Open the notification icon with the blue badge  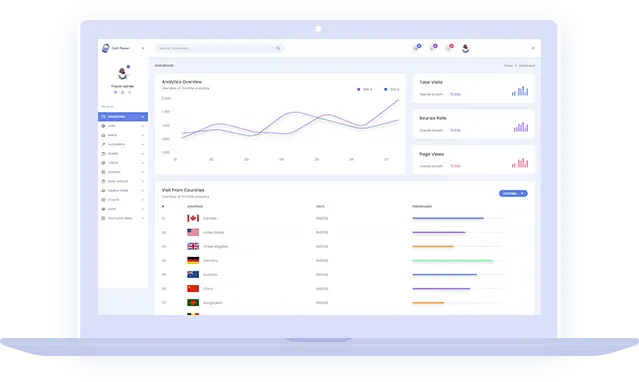pos(416,48)
